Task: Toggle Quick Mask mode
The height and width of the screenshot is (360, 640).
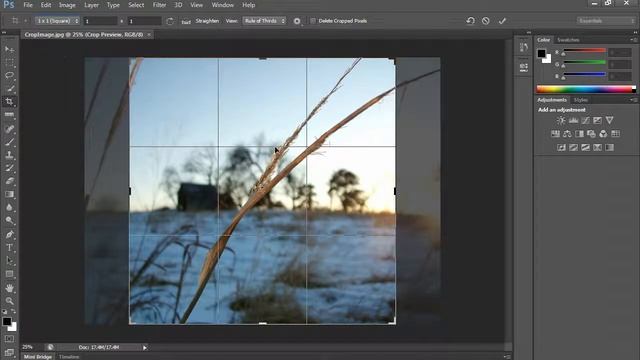Action: [x=9, y=339]
